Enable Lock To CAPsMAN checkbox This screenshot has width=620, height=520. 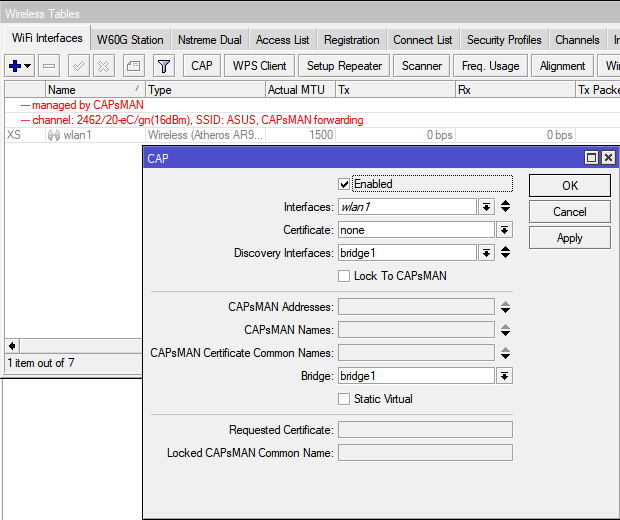click(x=344, y=276)
